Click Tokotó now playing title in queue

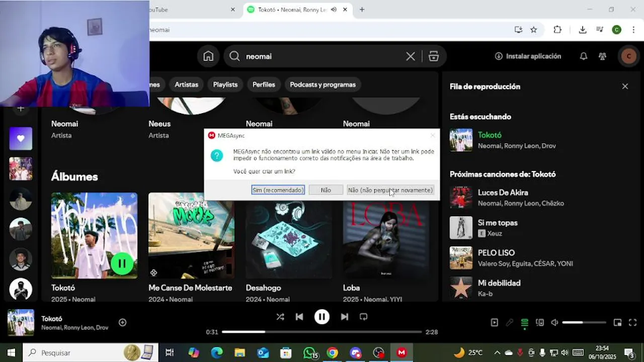(x=490, y=135)
